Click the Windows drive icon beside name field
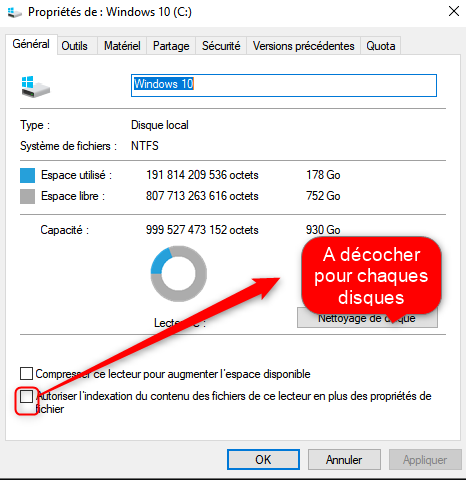466x480 pixels. pos(36,87)
